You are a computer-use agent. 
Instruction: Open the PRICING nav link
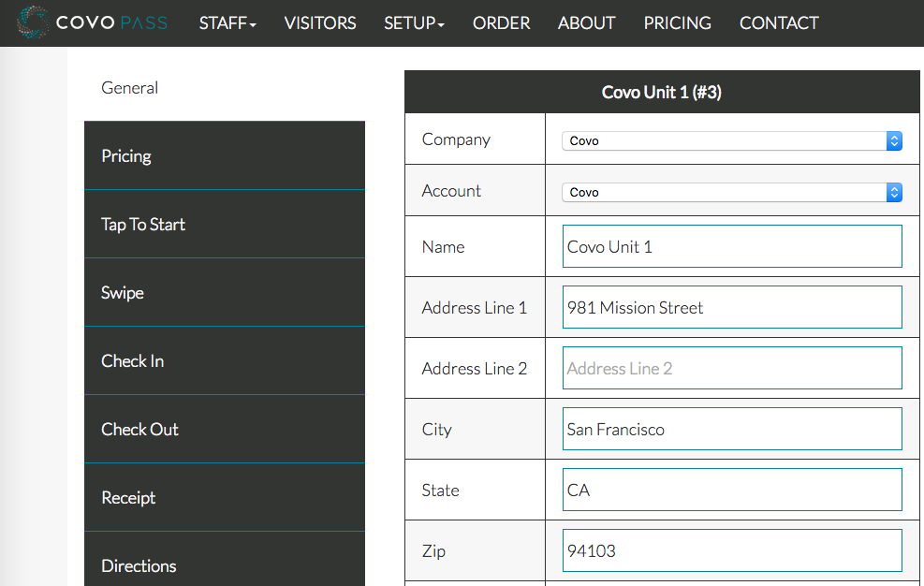coord(678,23)
